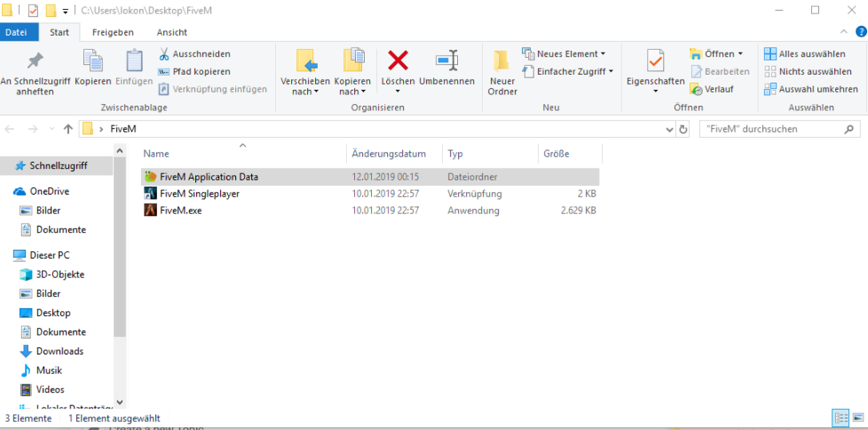
Task: Open the quick access toolbar customize arrow
Action: (x=66, y=11)
